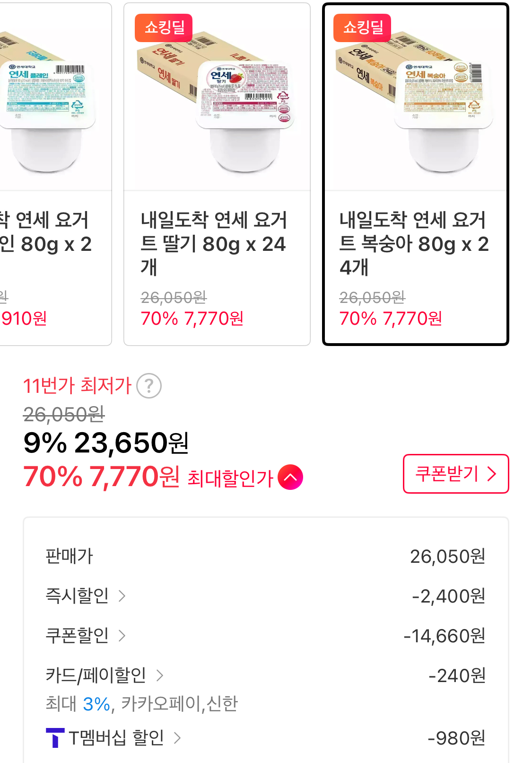Click peach yogurt 70% 7,770원 price

coord(391,319)
